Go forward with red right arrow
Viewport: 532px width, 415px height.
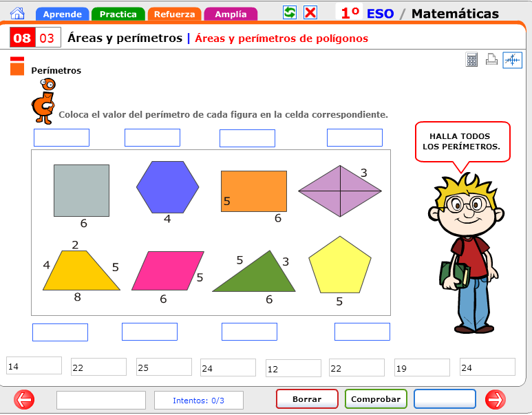(x=496, y=399)
